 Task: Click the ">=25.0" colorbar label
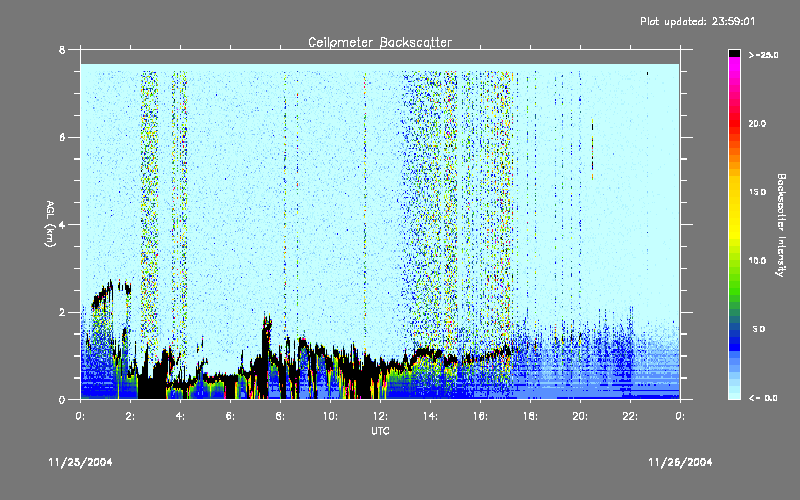point(763,55)
